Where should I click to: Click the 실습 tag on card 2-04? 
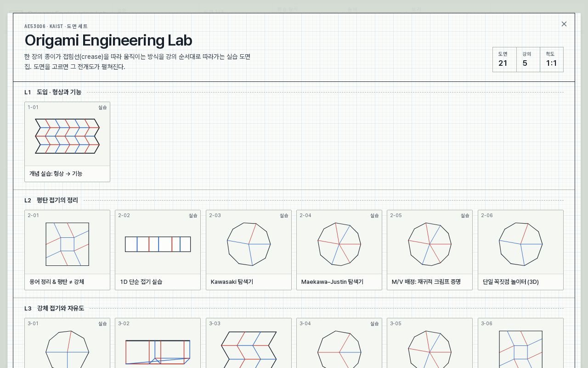[374, 215]
